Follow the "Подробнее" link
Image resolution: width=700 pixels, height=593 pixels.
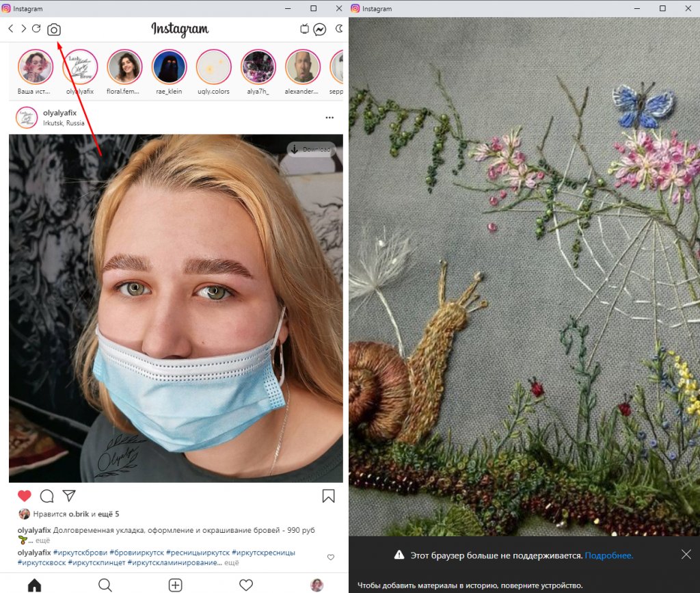pyautogui.click(x=608, y=555)
